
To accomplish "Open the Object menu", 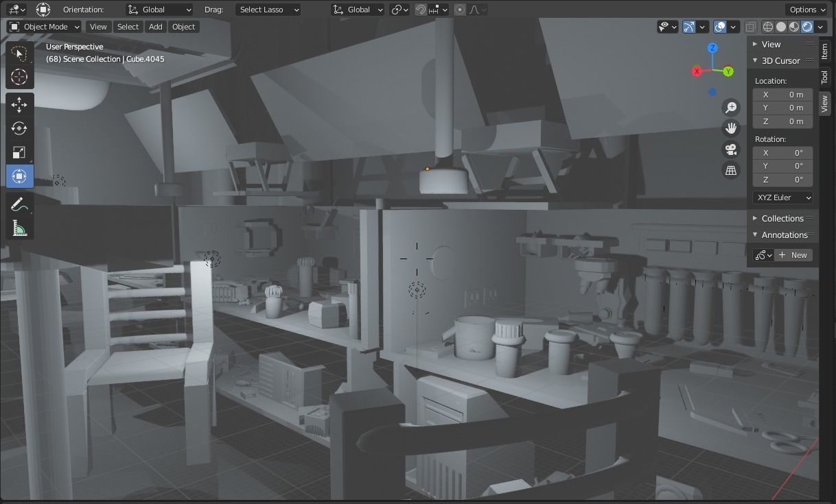I will point(183,27).
